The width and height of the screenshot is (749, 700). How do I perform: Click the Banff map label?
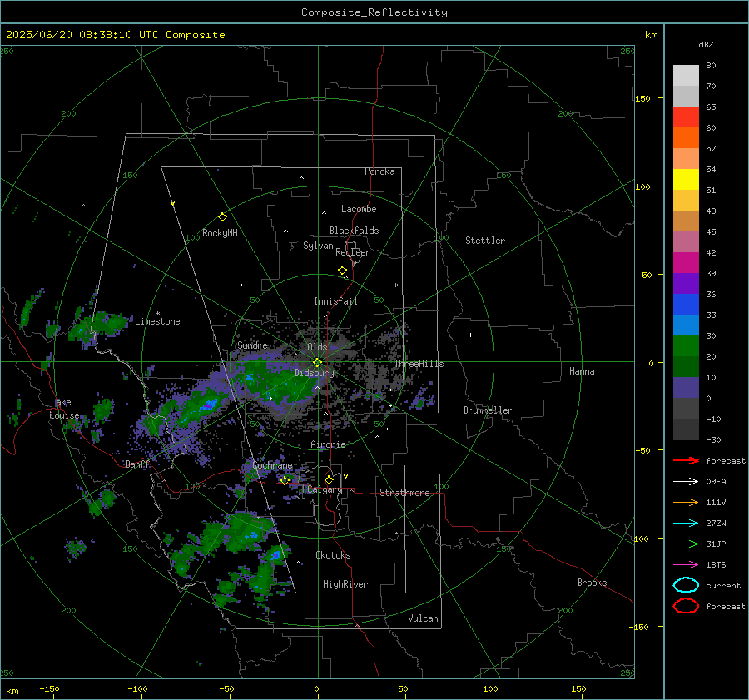pos(137,464)
